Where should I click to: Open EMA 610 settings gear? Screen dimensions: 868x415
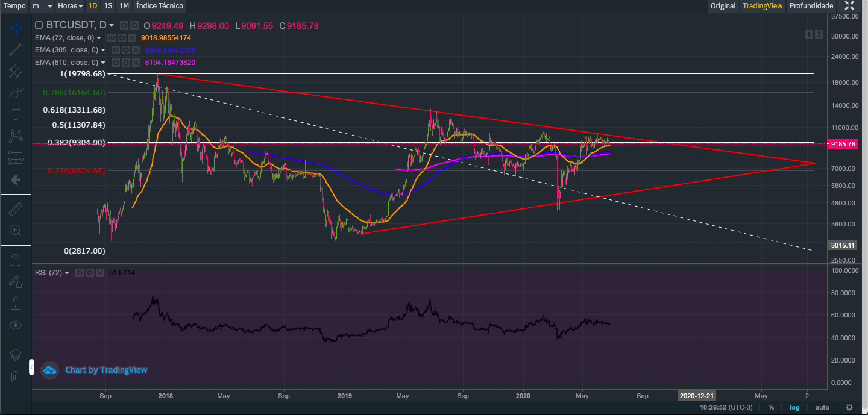125,63
